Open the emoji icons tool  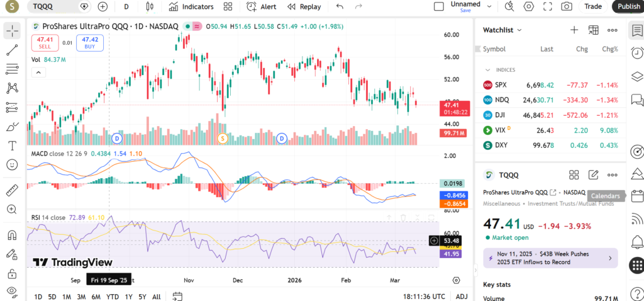[12, 164]
